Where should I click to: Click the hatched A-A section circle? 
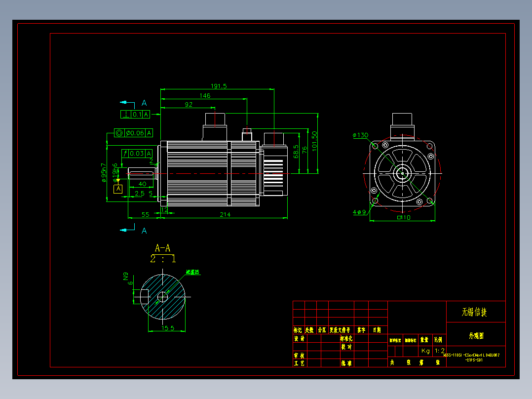point(162,297)
